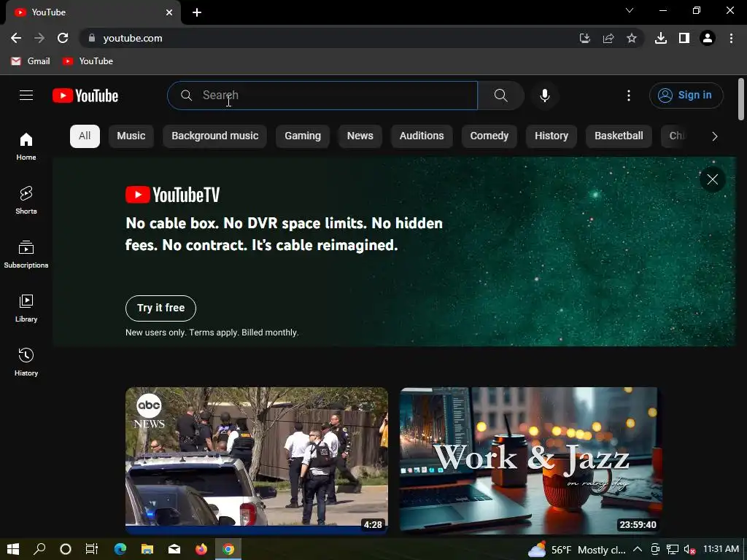Open Chrome profile avatar
Screen dimensions: 747x560
(708, 38)
